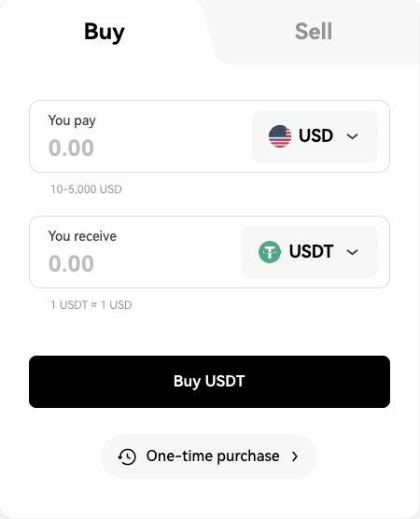Click the USDT coin label
This screenshot has height=519, width=420.
311,251
